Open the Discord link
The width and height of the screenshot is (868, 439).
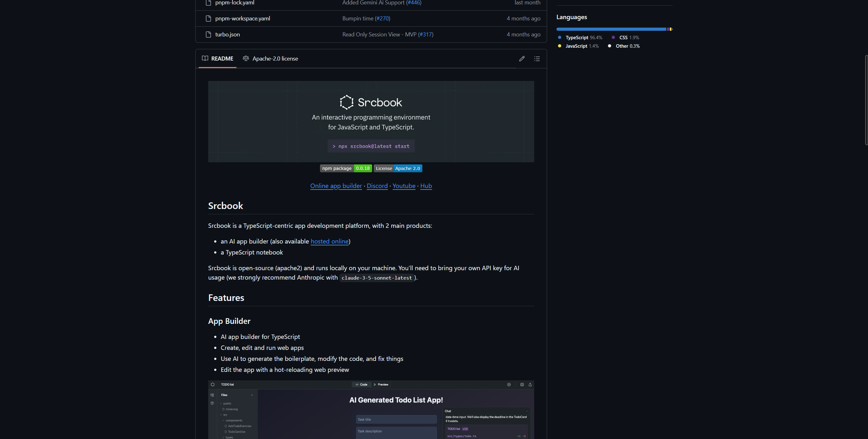pos(377,186)
